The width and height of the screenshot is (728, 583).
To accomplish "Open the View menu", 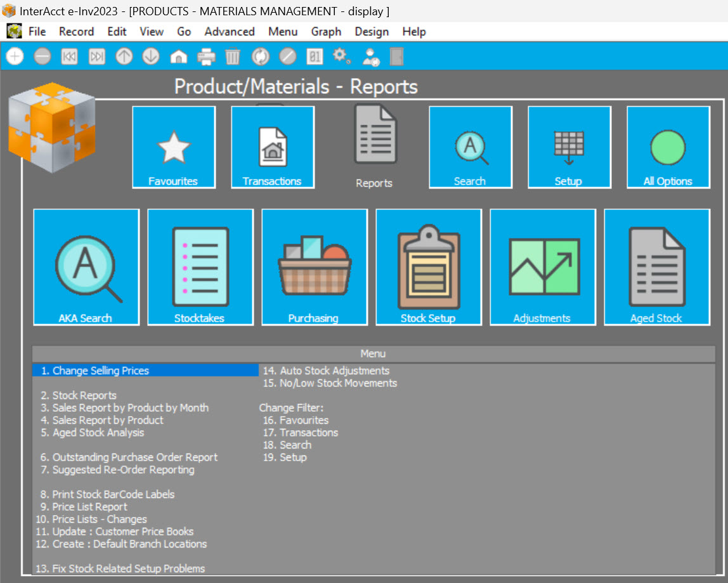I will coord(152,32).
